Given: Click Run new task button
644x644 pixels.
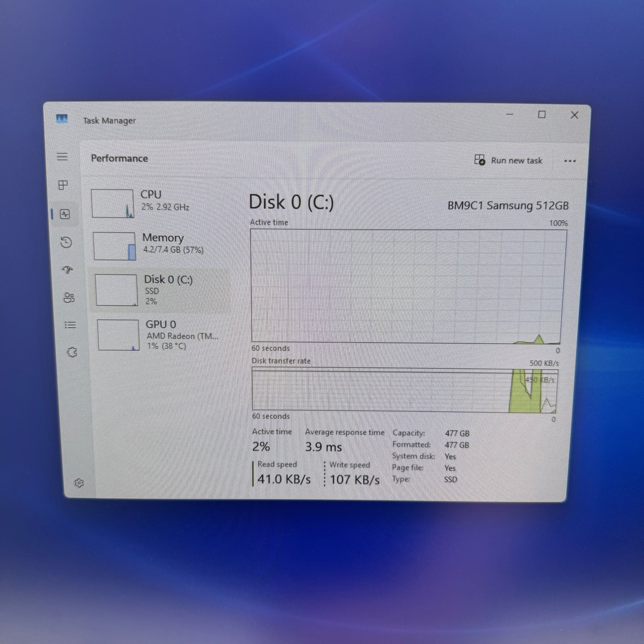Looking at the screenshot, I should pos(508,160).
